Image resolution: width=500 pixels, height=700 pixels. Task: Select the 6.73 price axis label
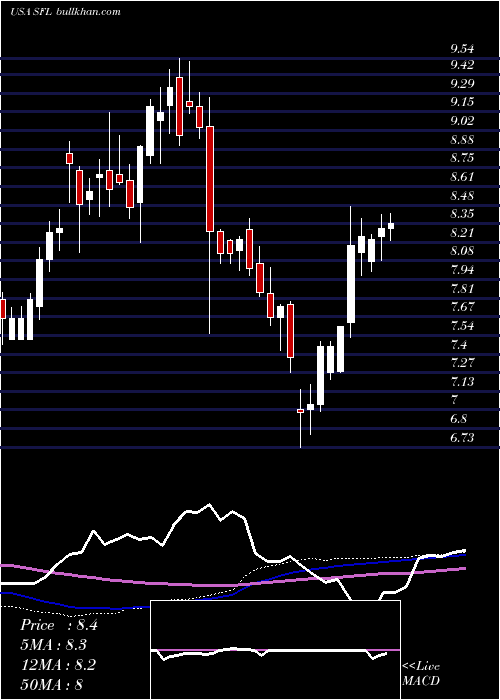tap(462, 438)
